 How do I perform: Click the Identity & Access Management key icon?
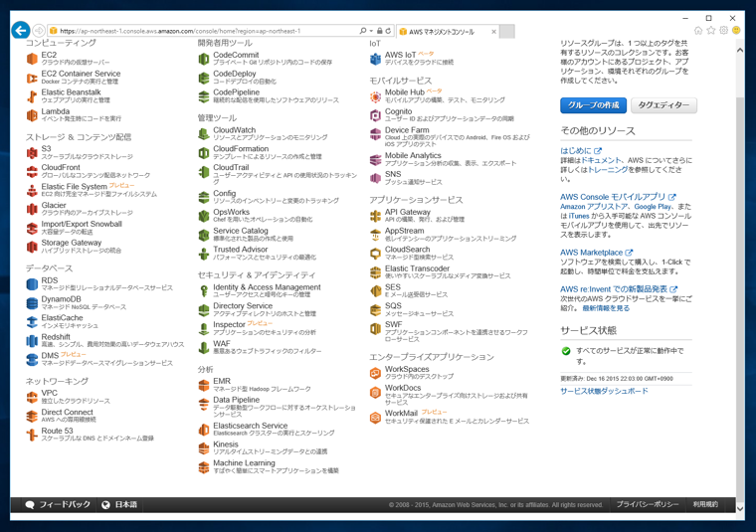coord(204,291)
